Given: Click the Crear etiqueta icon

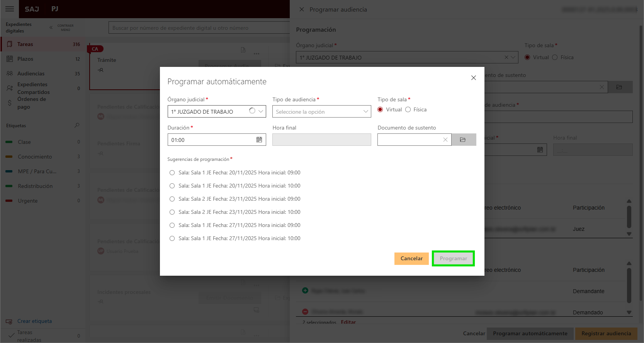Looking at the screenshot, I should coord(9,321).
